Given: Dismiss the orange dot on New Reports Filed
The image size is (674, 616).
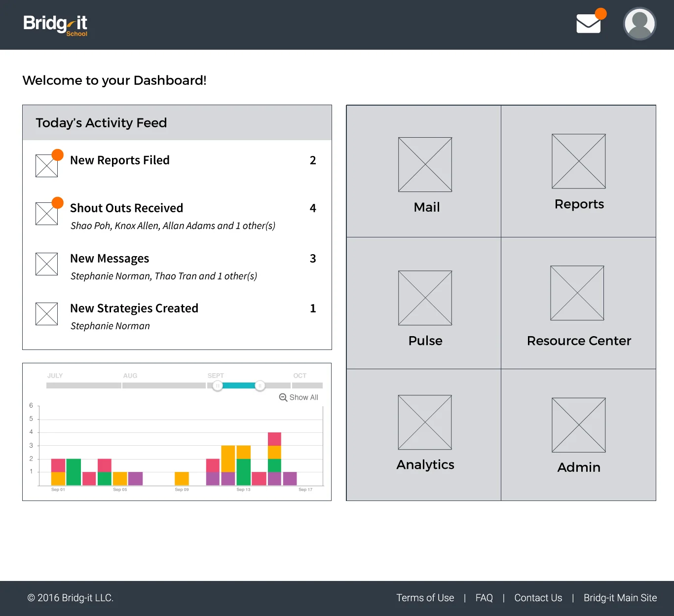Looking at the screenshot, I should pyautogui.click(x=58, y=154).
